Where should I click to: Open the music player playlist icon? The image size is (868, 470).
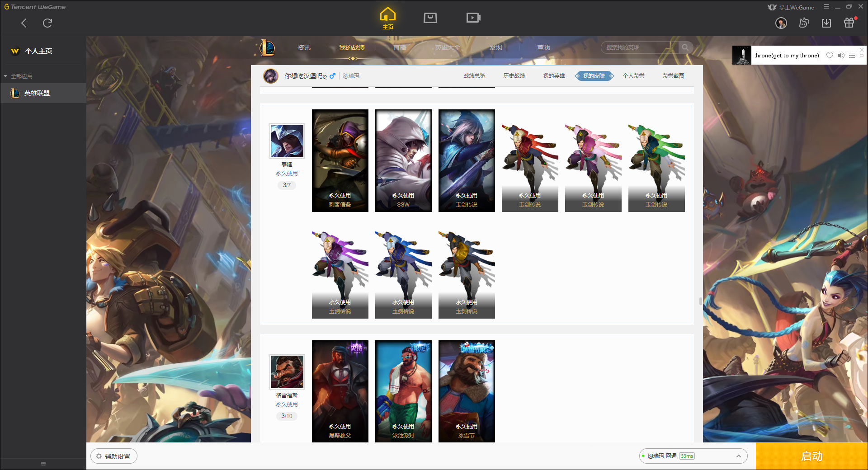click(852, 56)
